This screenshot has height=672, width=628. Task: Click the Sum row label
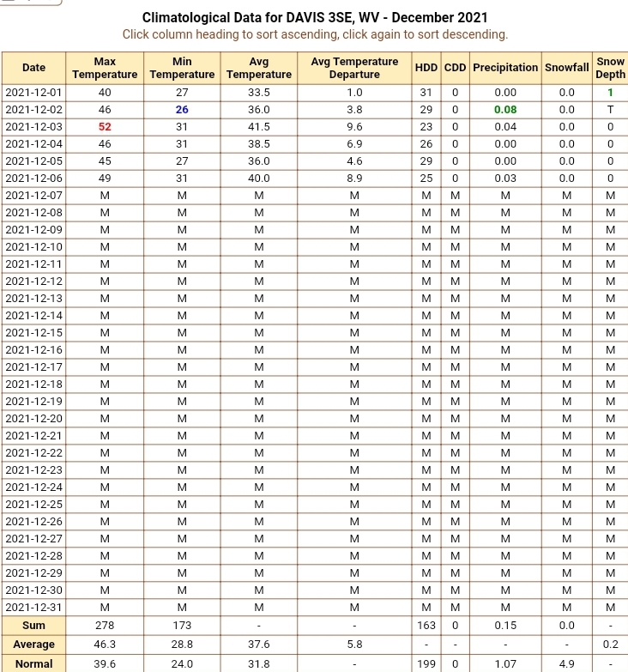click(33, 626)
